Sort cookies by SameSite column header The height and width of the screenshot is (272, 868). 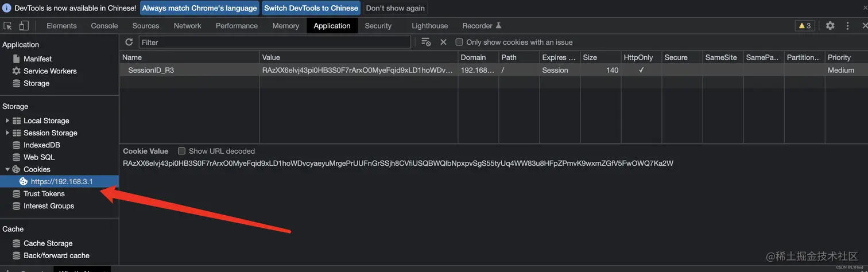[x=723, y=57]
